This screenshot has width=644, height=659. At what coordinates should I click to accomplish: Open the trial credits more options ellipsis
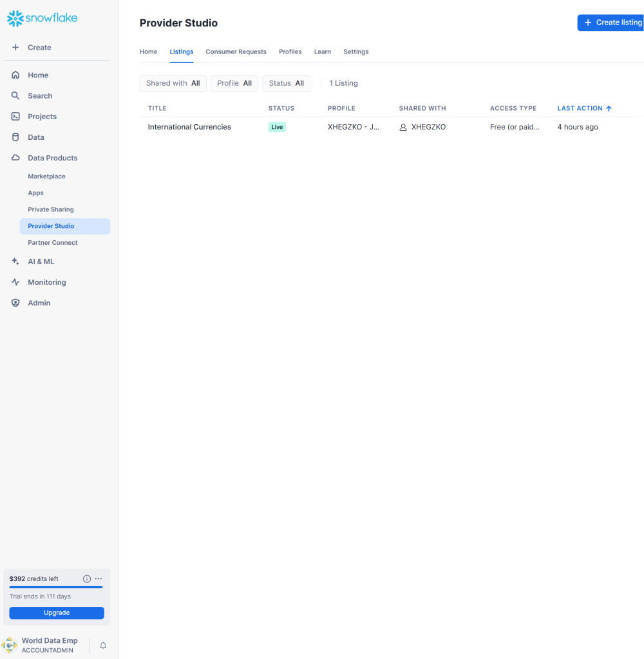[x=99, y=578]
